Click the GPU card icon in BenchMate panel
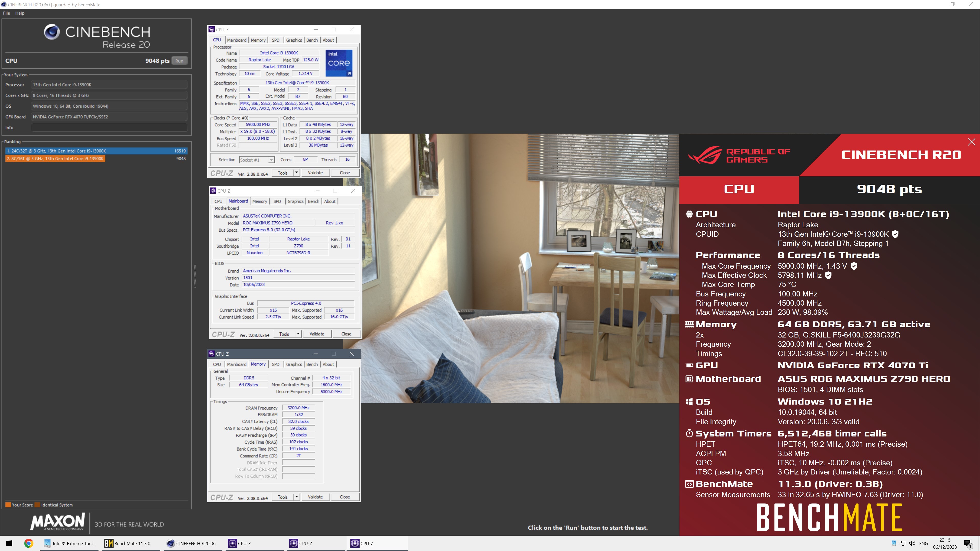Viewport: 980px width, 551px height. 689,366
